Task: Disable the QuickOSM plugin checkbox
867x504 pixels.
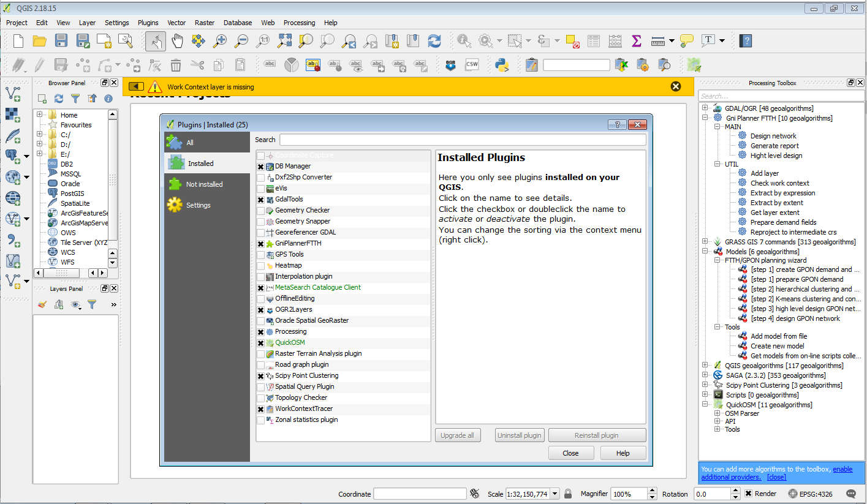Action: (x=261, y=343)
